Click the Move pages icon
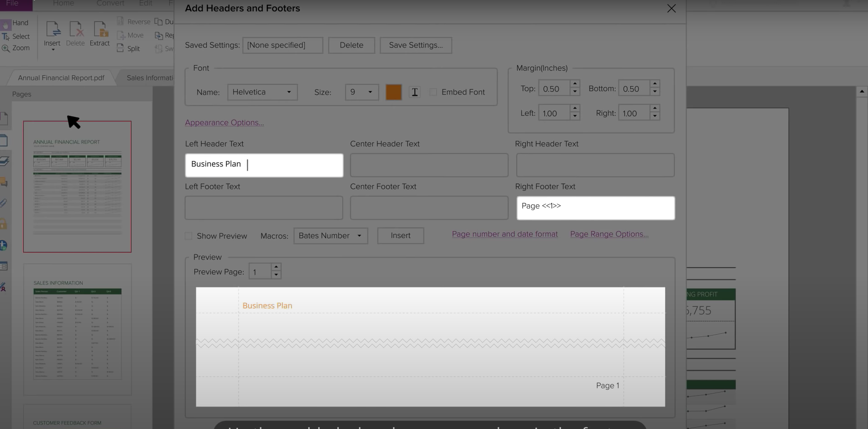Image resolution: width=868 pixels, height=429 pixels. (121, 35)
